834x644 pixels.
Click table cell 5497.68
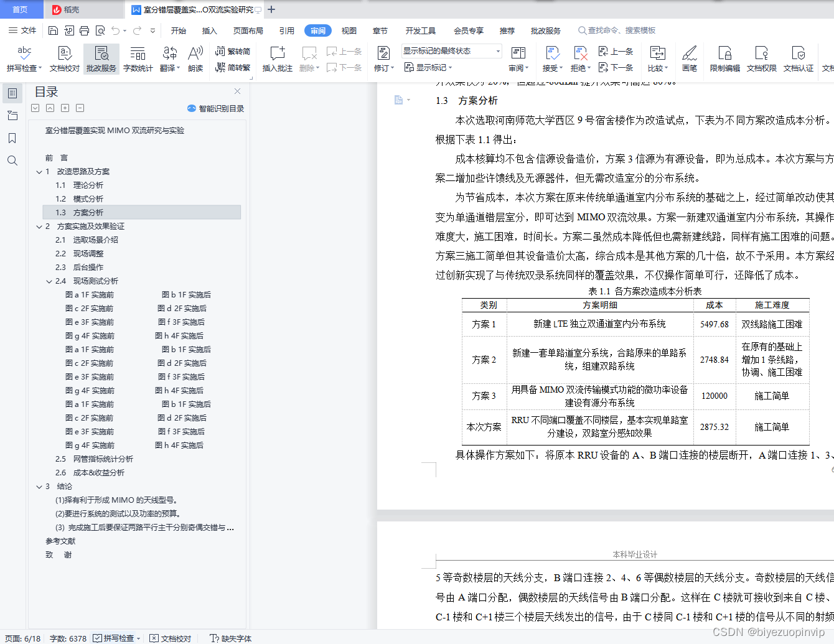tap(714, 324)
